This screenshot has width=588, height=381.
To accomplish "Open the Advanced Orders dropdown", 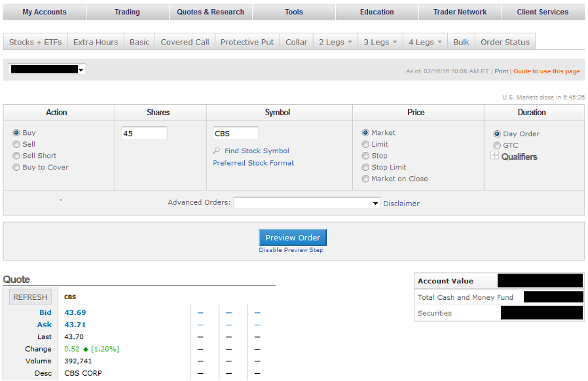I will click(306, 203).
